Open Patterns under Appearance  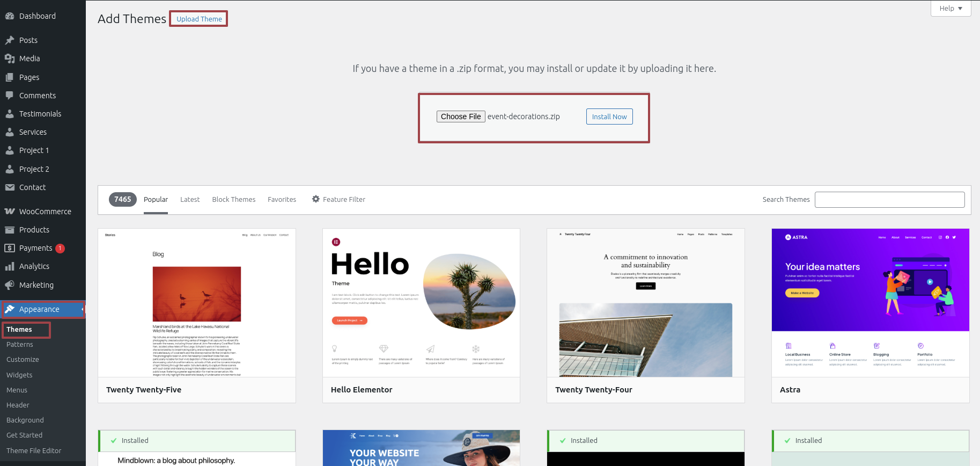pos(20,345)
